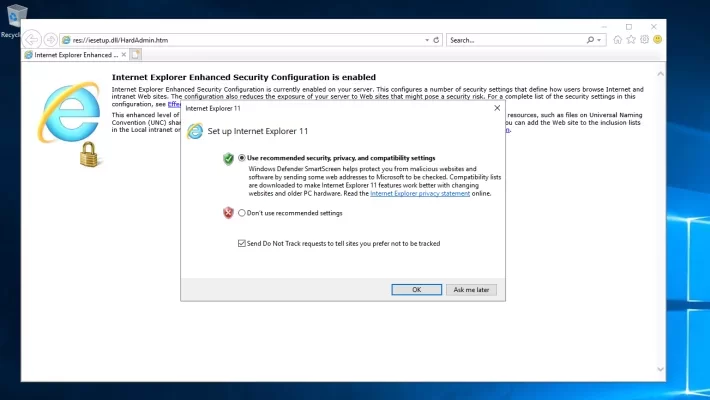Expand the address bar autocomplete dropdown

pos(428,40)
